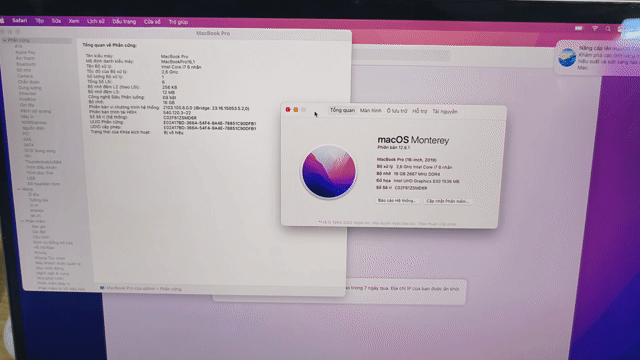Select Camera in the sidebar
Viewport: 640px width, 360px height.
click(x=25, y=76)
